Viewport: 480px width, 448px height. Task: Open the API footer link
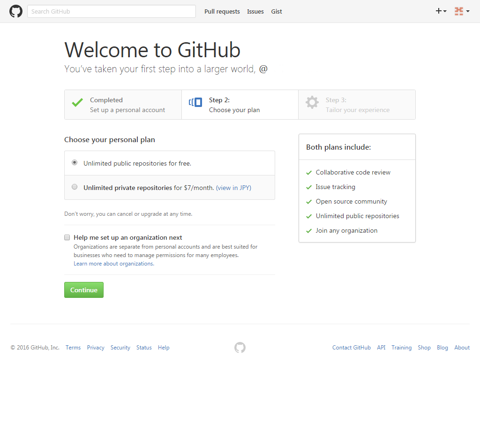coord(381,348)
